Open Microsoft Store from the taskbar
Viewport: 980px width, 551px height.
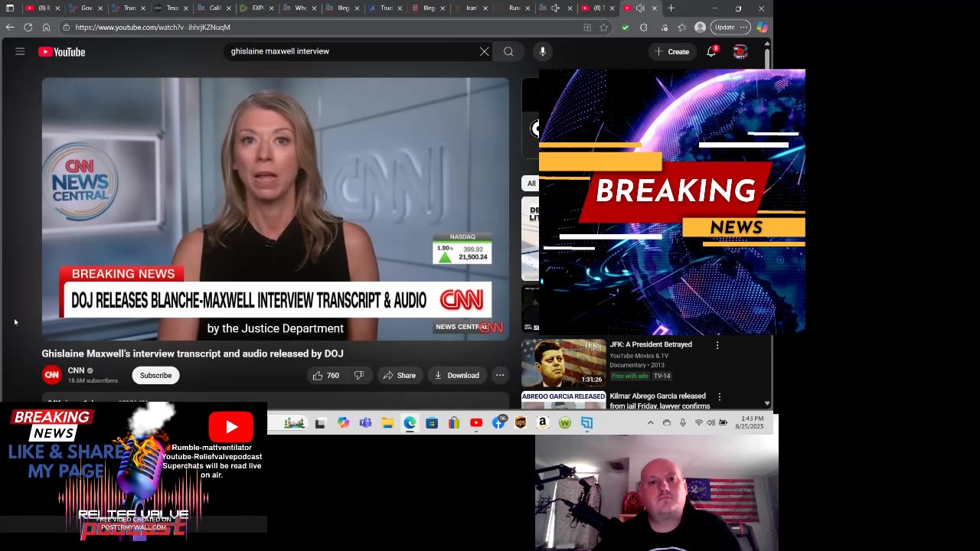pyautogui.click(x=432, y=423)
